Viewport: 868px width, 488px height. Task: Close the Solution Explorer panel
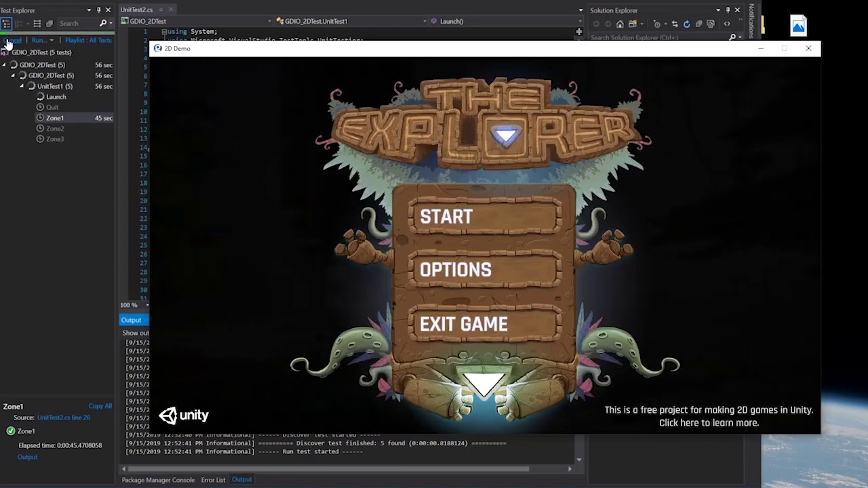tap(737, 10)
